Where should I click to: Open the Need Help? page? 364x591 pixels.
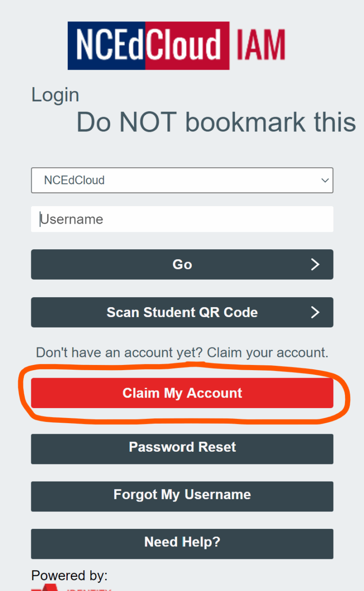pos(182,544)
